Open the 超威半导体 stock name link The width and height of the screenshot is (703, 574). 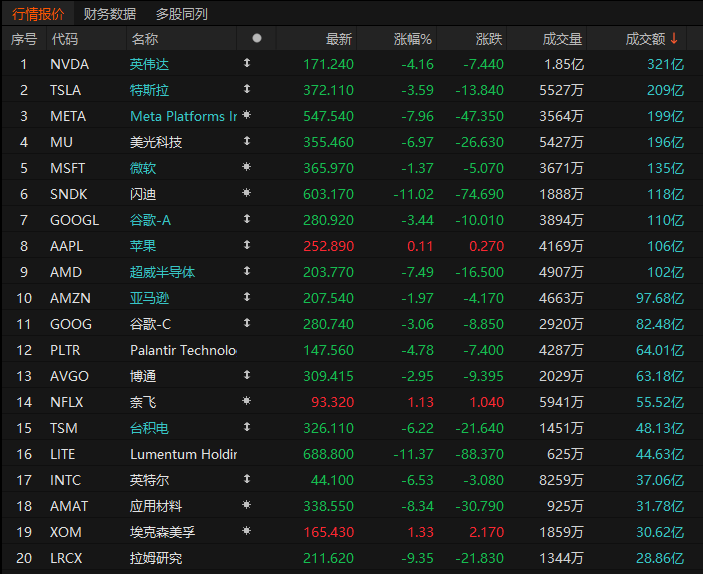pyautogui.click(x=162, y=272)
